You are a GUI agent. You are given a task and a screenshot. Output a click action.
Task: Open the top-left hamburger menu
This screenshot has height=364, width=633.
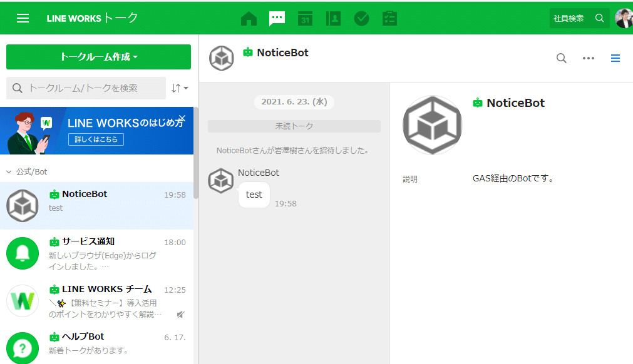[x=21, y=17]
